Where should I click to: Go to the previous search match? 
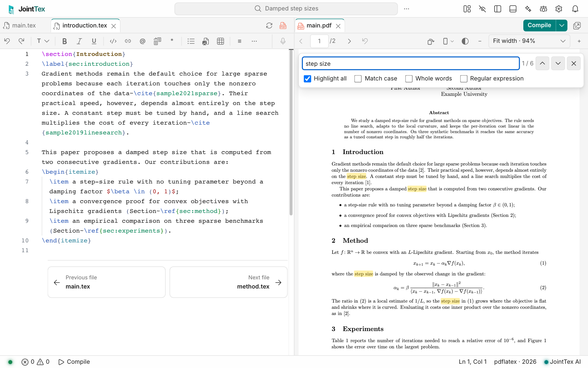pyautogui.click(x=542, y=63)
